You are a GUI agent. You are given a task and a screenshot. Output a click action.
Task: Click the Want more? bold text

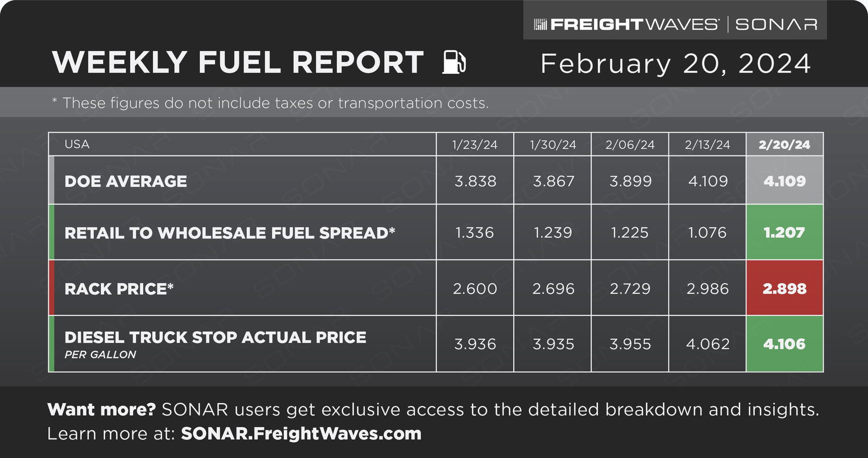point(101,409)
